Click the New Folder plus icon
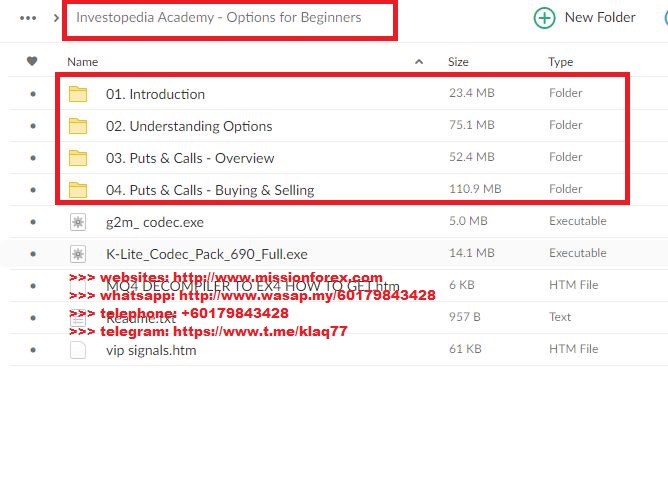This screenshot has width=668, height=484. click(544, 18)
